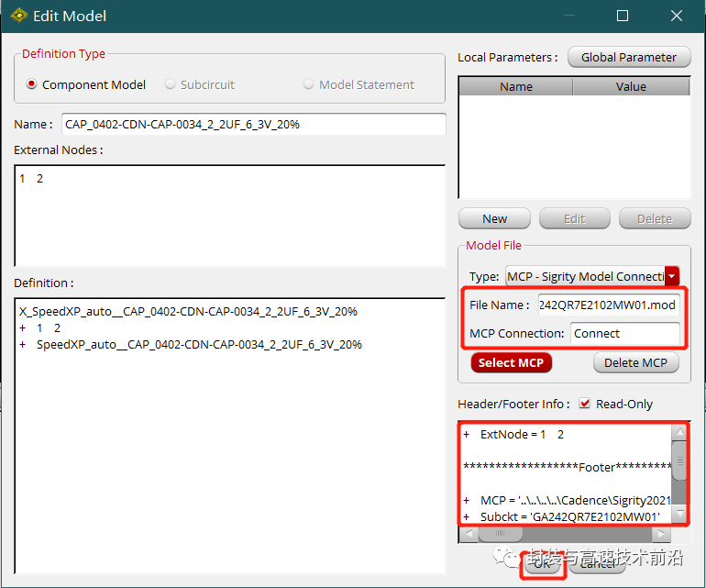706x588 pixels.
Task: Minimize the Edit Model window
Action: [x=569, y=16]
